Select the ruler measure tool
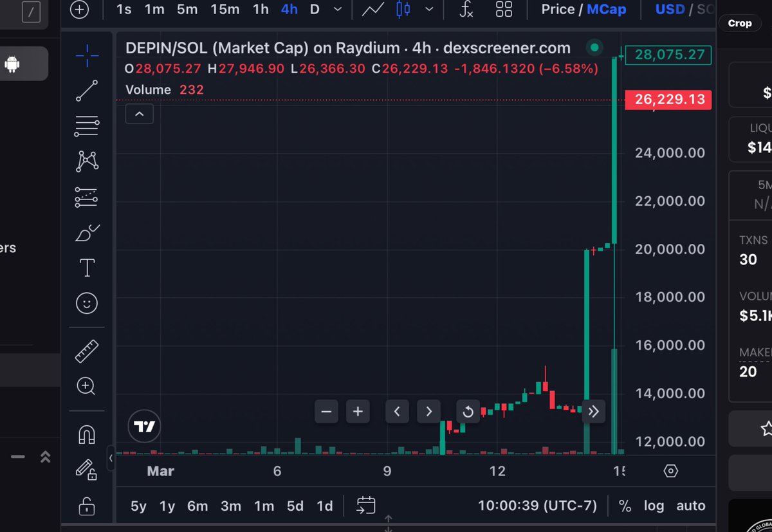The width and height of the screenshot is (772, 532). tap(87, 351)
